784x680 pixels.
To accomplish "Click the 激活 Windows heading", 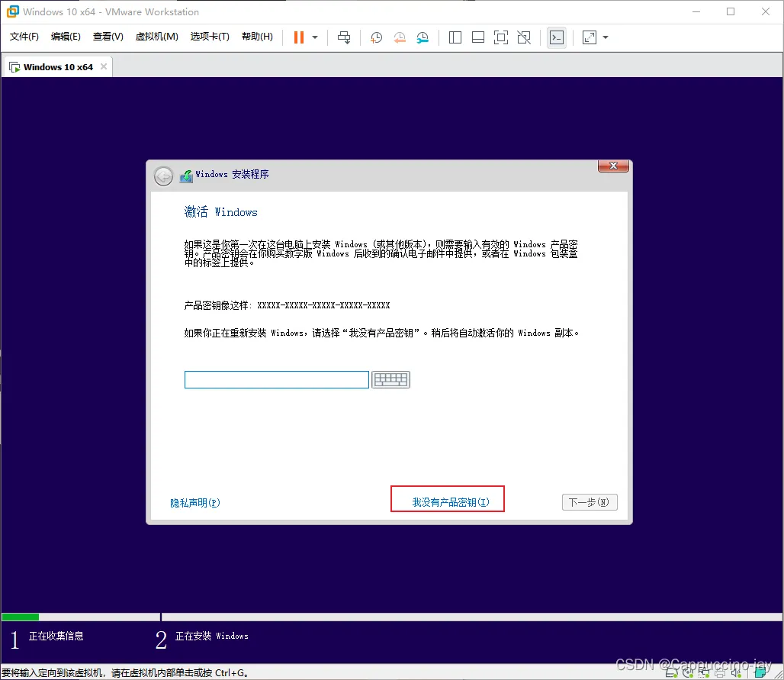I will click(221, 212).
